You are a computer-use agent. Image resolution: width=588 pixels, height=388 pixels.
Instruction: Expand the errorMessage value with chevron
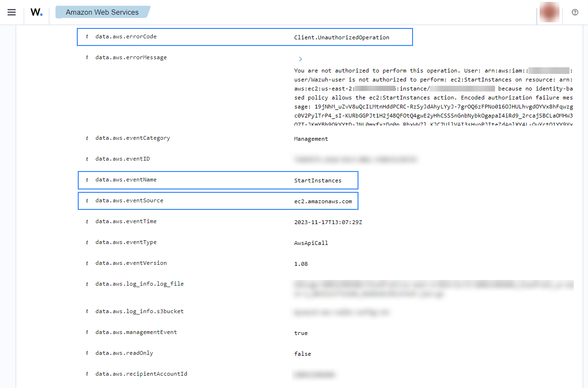pyautogui.click(x=300, y=59)
